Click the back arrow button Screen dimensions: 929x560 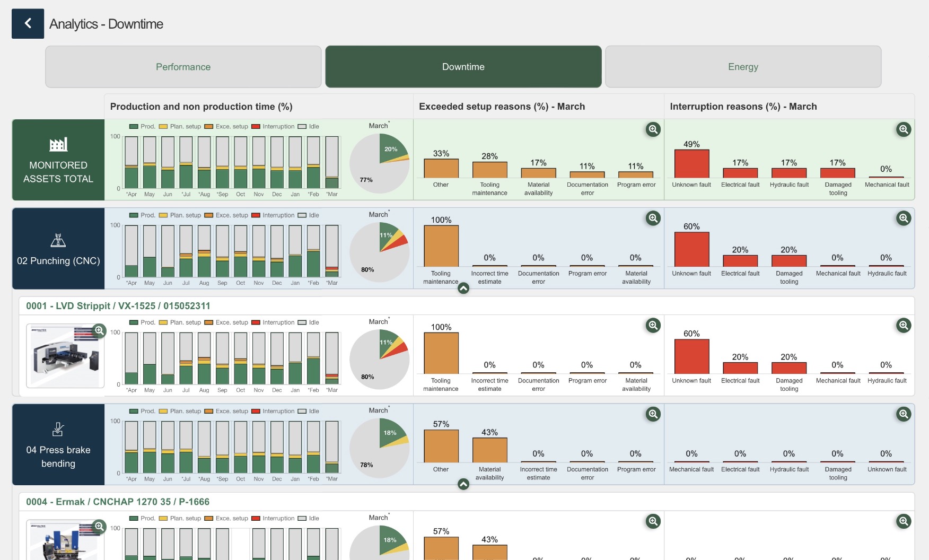28,24
